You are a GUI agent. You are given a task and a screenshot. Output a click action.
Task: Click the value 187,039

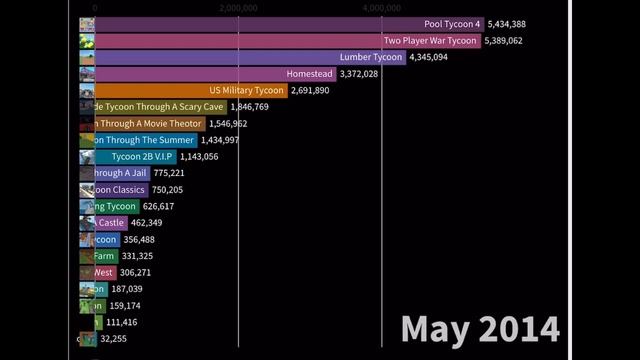127,289
